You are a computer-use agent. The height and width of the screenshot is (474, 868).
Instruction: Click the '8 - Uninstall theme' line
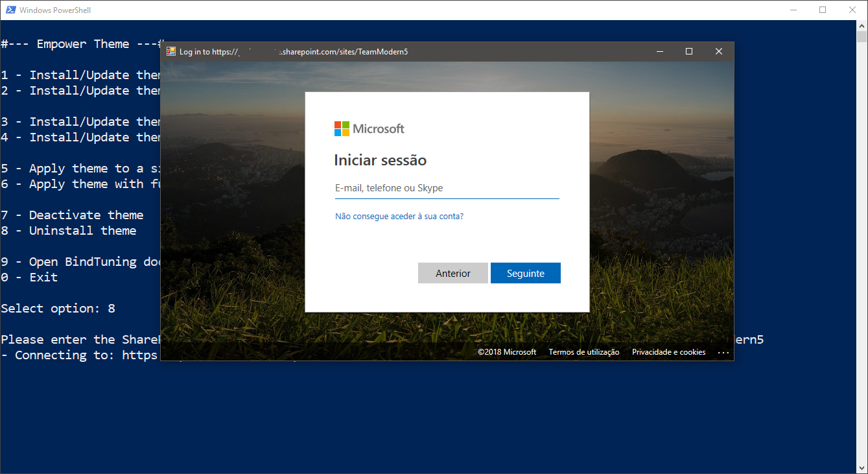coord(69,230)
